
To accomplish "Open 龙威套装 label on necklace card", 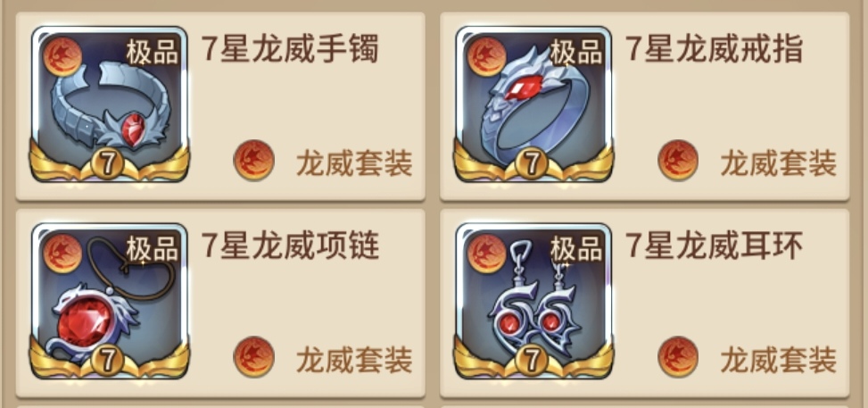I will point(354,360).
